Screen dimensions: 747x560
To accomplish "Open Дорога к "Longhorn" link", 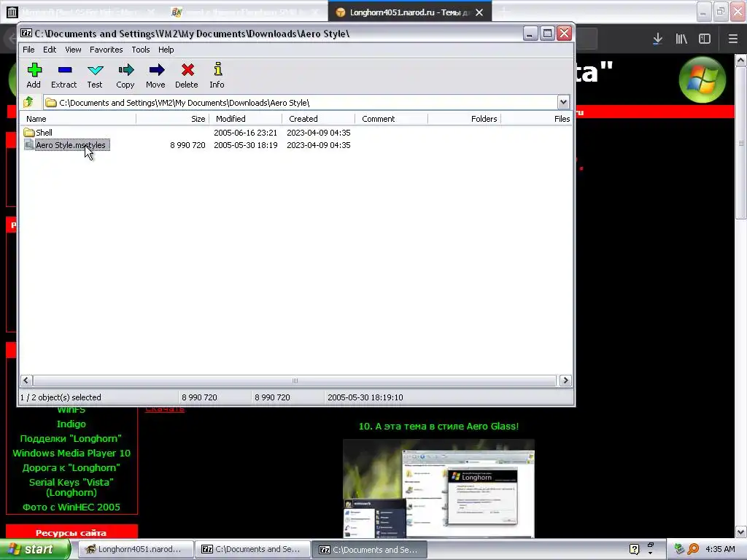I will 71,467.
